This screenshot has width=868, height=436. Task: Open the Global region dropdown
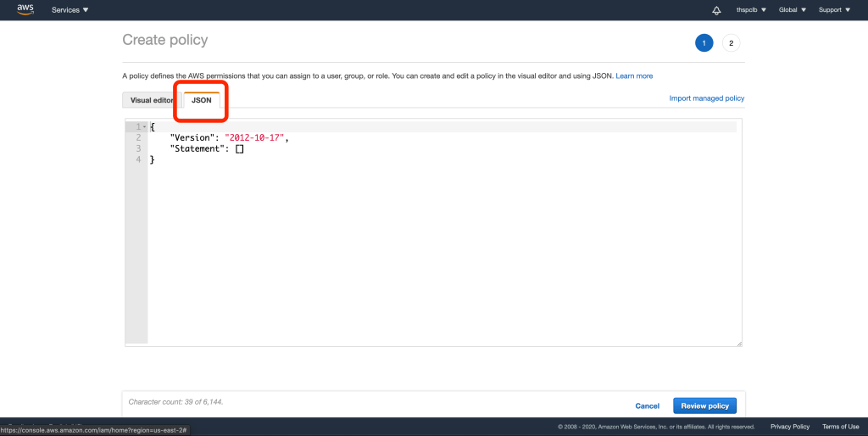click(x=793, y=10)
